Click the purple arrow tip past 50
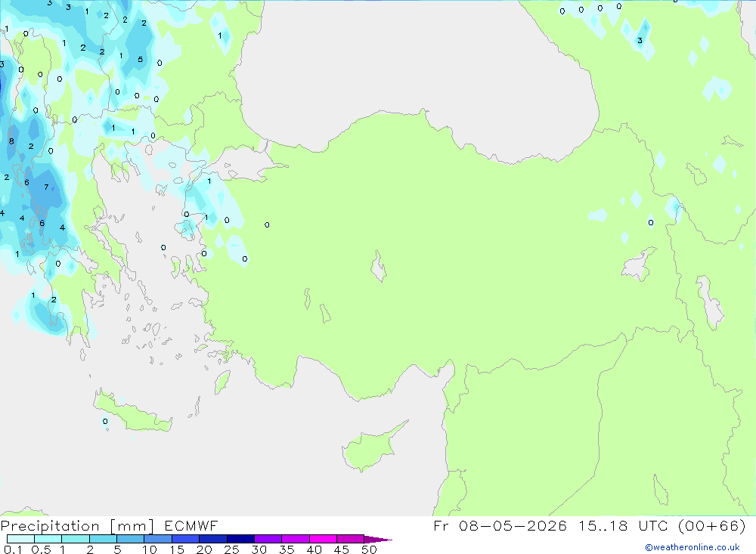Screen dimensions: 756x554 [378, 540]
